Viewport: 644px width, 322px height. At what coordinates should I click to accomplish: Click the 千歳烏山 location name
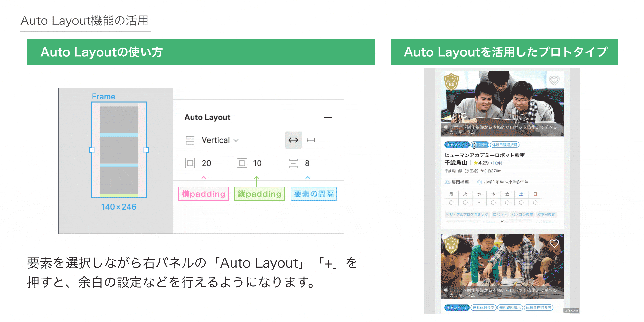456,163
